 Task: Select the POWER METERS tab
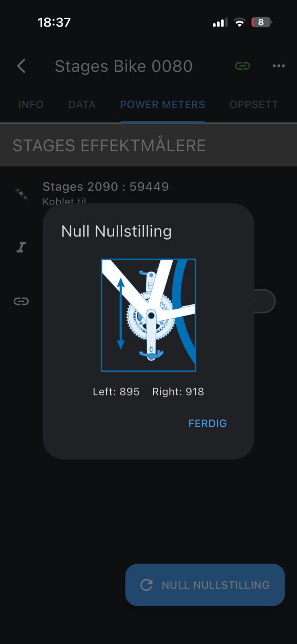click(163, 105)
